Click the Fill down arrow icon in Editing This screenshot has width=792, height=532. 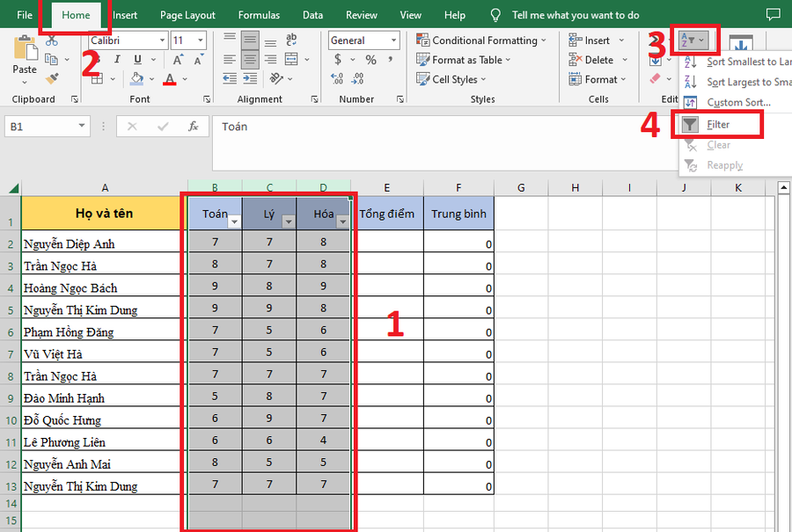coord(656,61)
